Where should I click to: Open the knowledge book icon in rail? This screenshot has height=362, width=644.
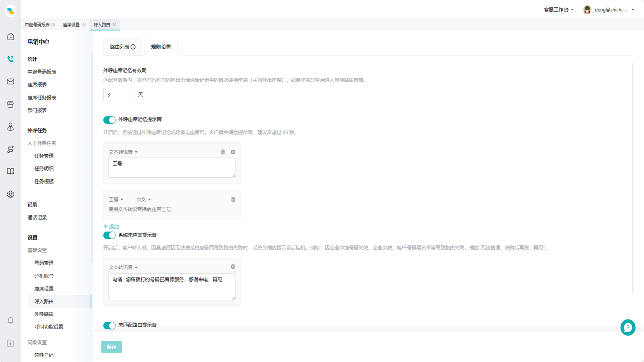pyautogui.click(x=10, y=171)
